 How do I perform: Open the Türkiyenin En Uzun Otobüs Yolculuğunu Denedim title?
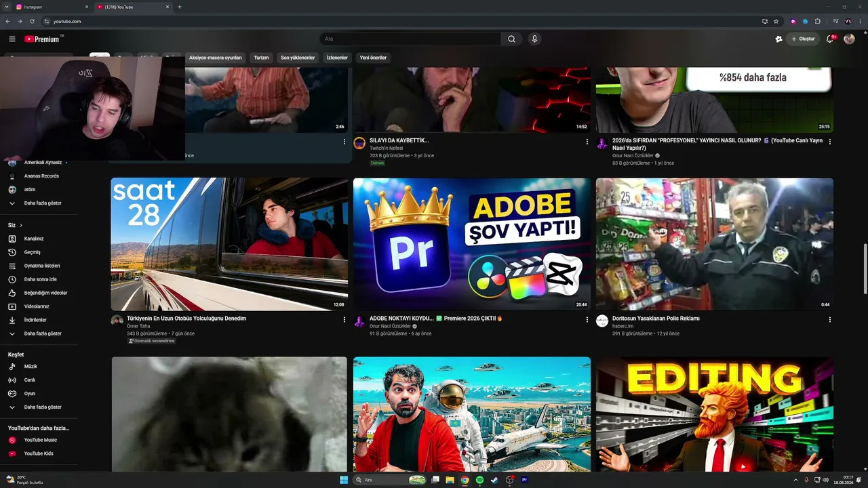[x=186, y=318]
